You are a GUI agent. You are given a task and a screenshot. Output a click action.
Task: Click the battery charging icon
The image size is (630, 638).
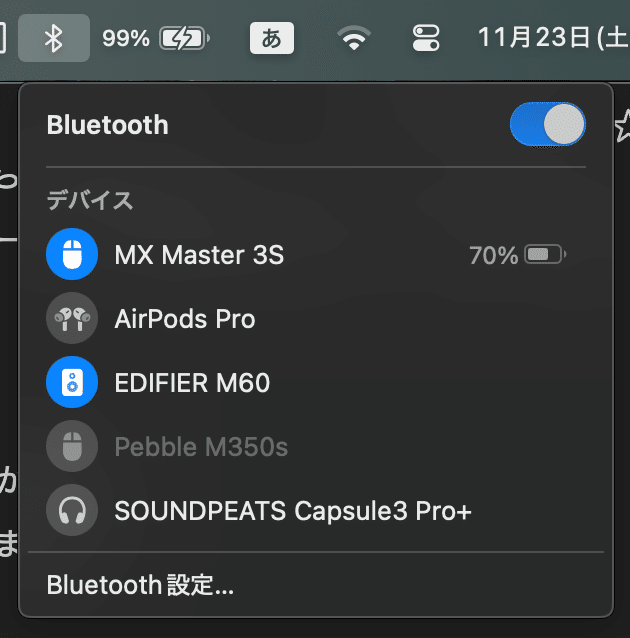click(x=184, y=38)
